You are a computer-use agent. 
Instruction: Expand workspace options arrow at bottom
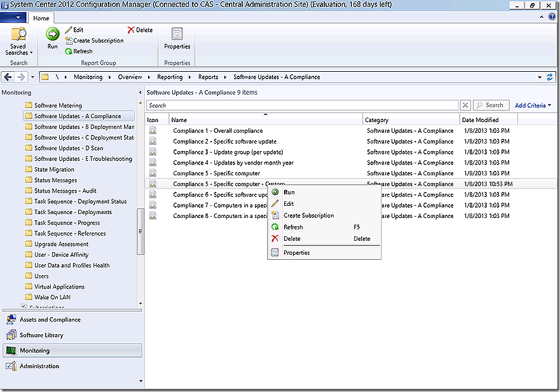coord(140,381)
